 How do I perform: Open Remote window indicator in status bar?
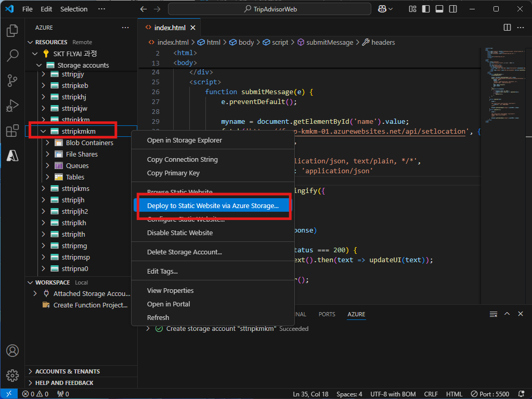[x=9, y=394]
